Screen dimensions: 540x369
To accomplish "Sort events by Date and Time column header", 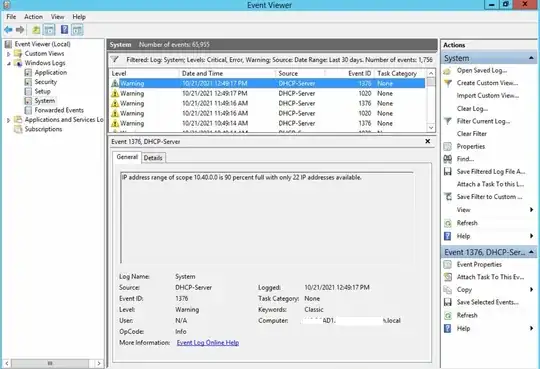I will [227, 73].
